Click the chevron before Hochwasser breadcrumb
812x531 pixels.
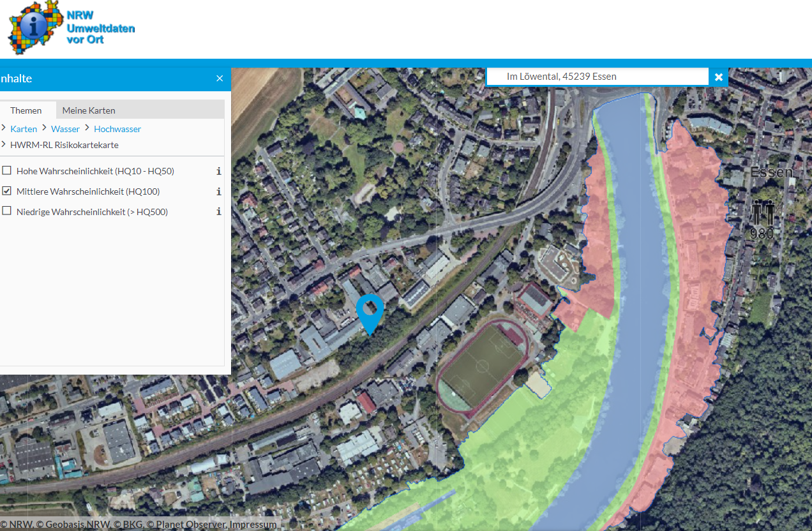coord(87,128)
